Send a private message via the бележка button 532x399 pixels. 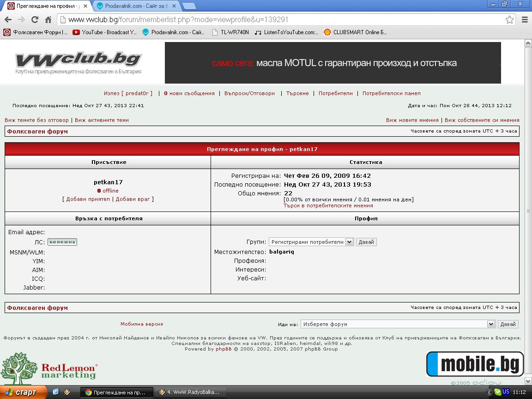point(62,242)
